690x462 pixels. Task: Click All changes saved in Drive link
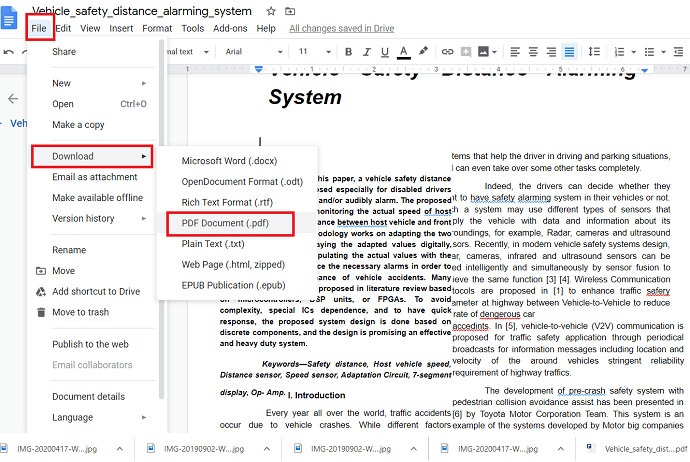(341, 28)
